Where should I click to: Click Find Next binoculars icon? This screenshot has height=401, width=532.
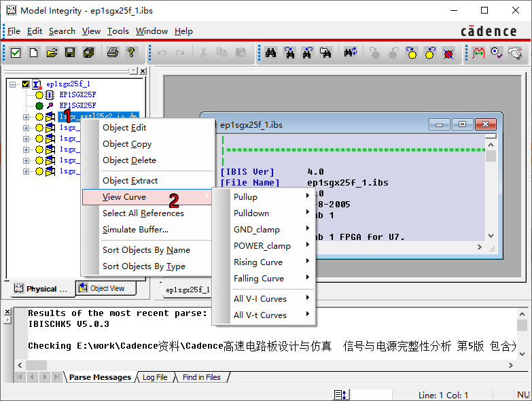click(x=289, y=53)
